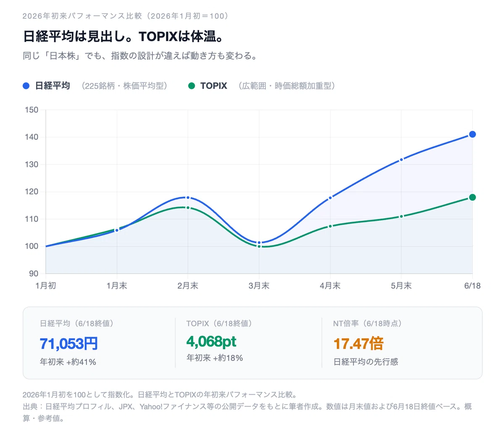This screenshot has height=434, width=504.
Task: Click the headline 日経平均は見出し。TOPIXは体温。
Action: 123,37
